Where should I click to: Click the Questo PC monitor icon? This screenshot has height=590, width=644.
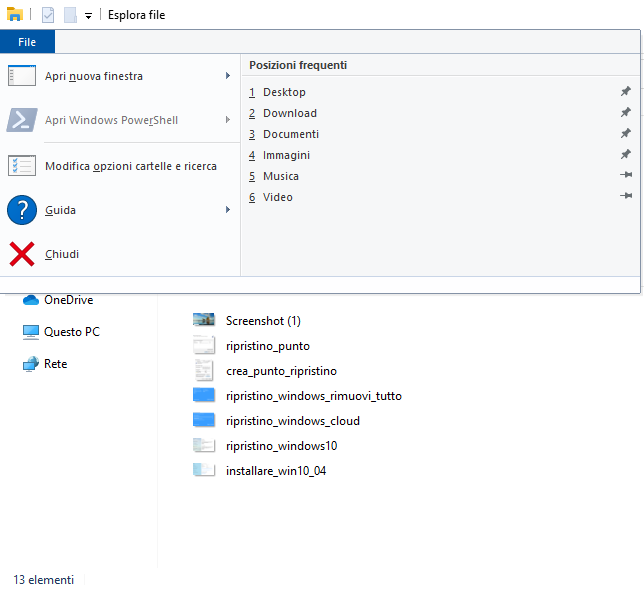(x=30, y=332)
